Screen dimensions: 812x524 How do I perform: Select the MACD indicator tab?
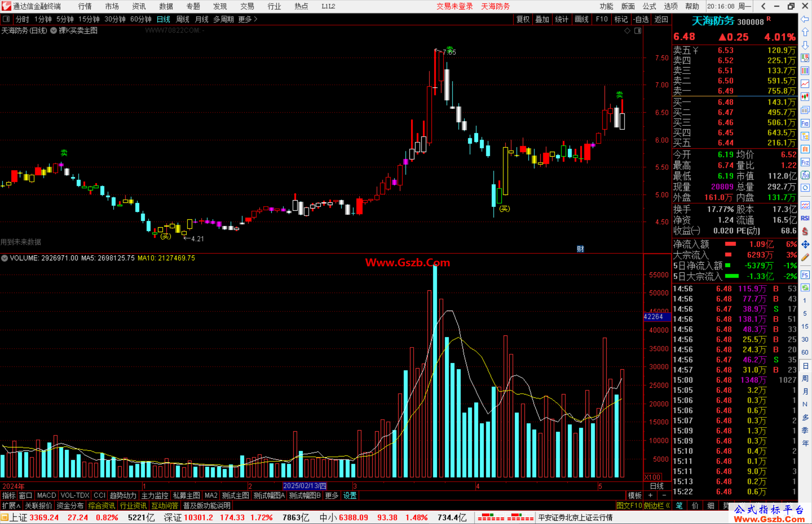point(46,495)
